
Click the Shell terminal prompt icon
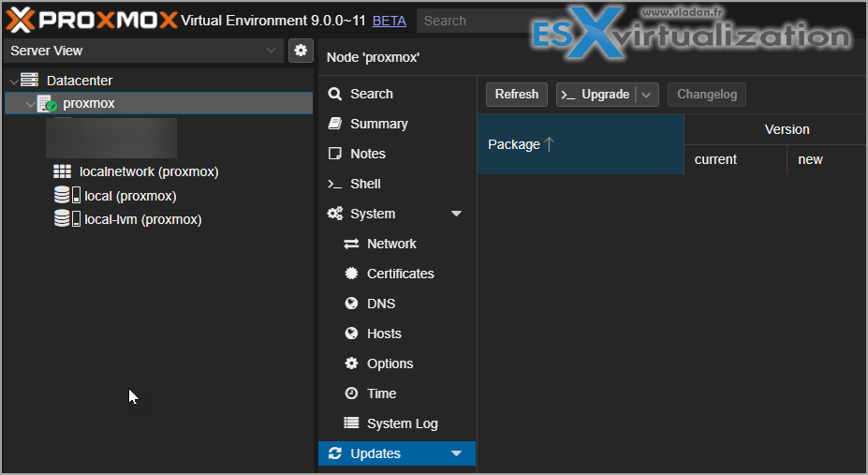[x=335, y=184]
